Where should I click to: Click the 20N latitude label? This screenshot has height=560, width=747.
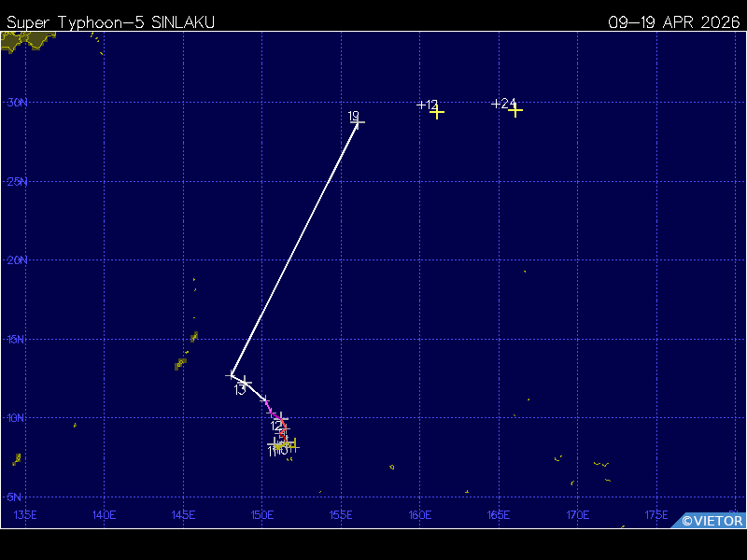[17, 260]
